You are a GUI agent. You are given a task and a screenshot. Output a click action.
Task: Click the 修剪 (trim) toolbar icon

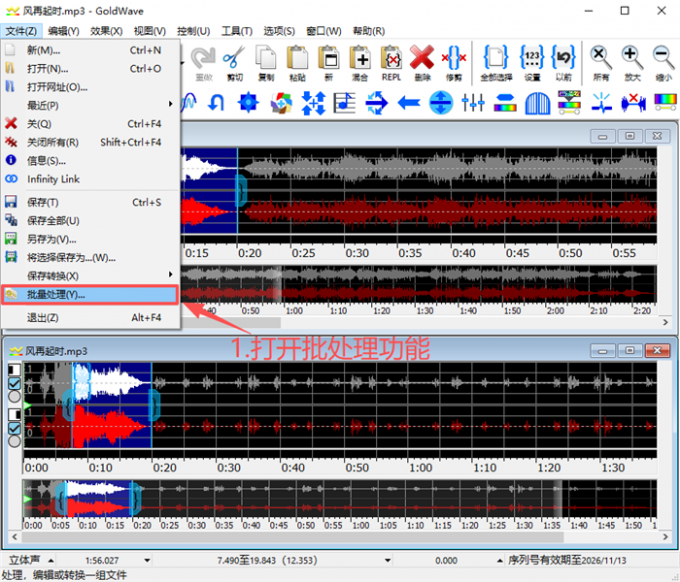click(453, 60)
